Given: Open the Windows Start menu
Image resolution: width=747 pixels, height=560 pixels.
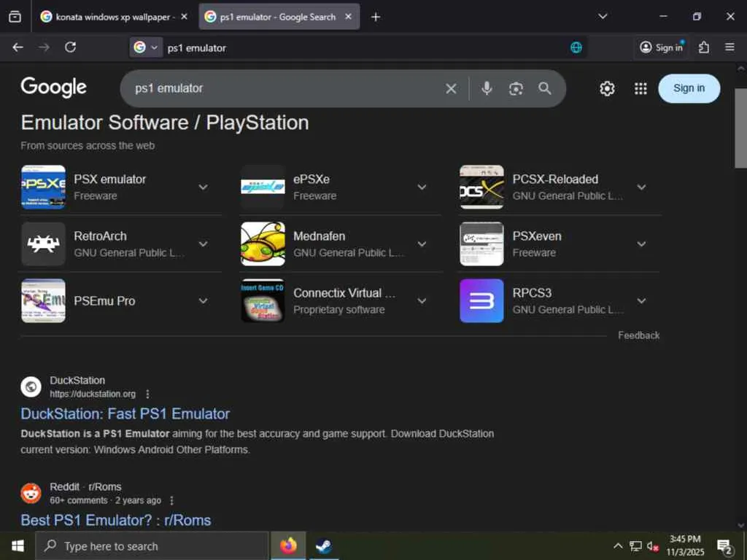Looking at the screenshot, I should tap(18, 545).
